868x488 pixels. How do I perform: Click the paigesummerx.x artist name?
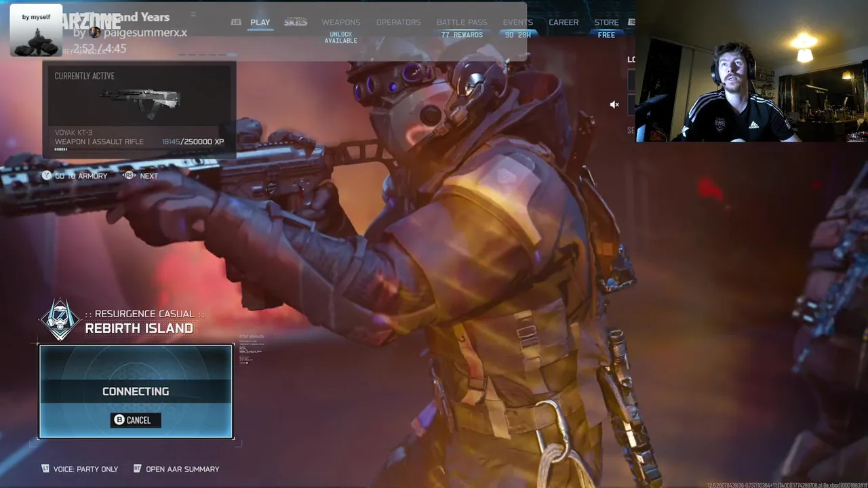pyautogui.click(x=145, y=33)
